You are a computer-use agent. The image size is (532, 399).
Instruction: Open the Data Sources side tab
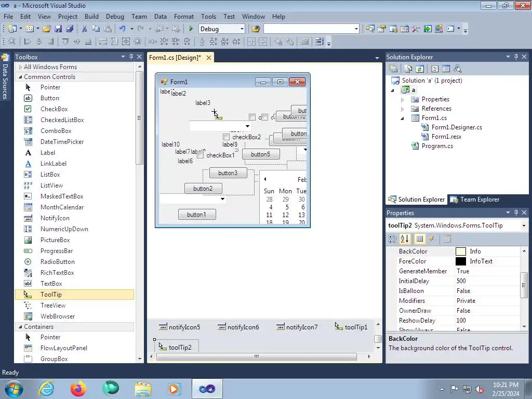coord(5,77)
